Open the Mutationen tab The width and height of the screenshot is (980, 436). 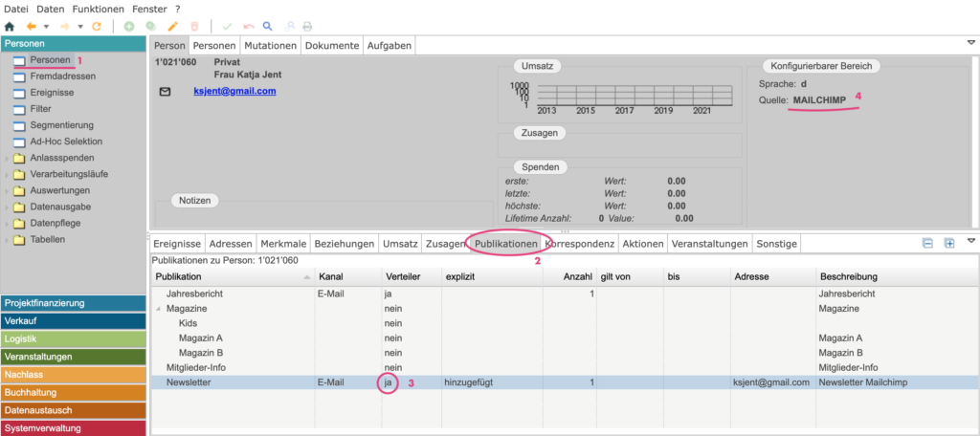[x=270, y=45]
